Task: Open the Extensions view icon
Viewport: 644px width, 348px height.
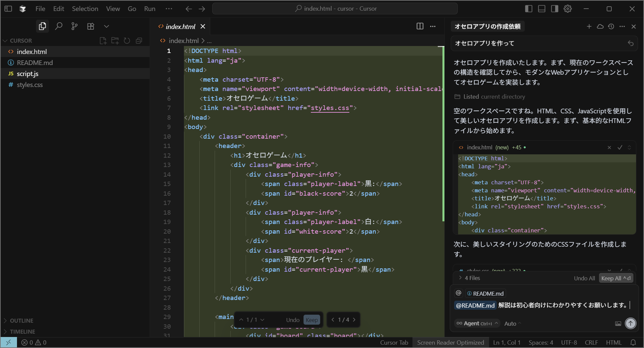Action: [91, 26]
